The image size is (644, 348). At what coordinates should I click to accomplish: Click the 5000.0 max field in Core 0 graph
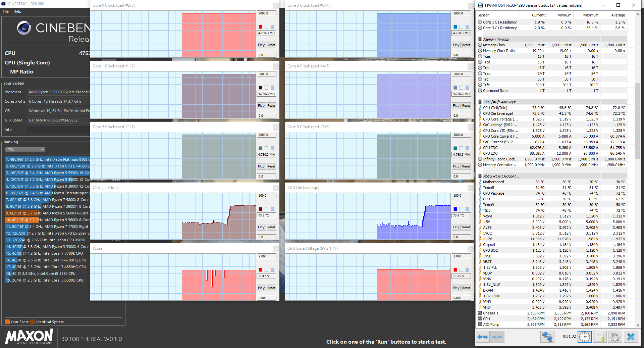(x=267, y=13)
